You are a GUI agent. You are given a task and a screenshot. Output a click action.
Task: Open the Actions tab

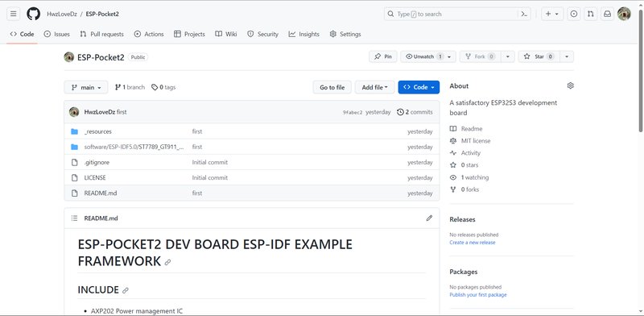(149, 34)
